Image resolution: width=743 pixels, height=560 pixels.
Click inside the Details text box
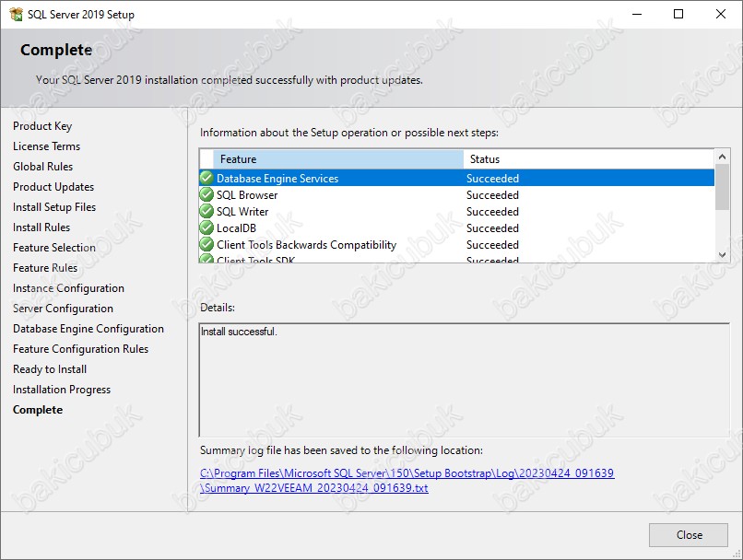pos(465,379)
